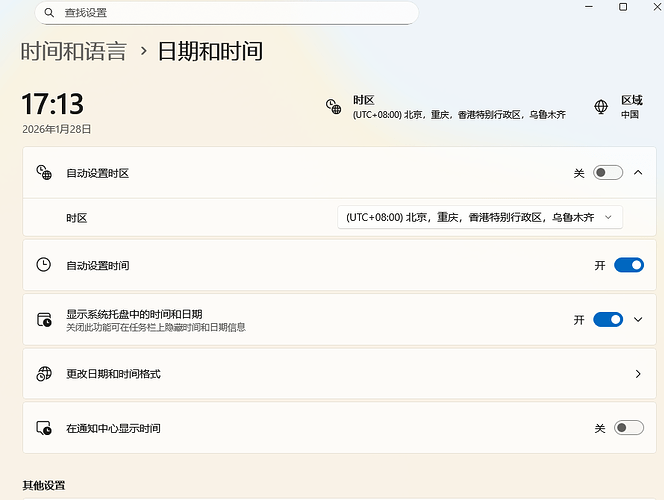Enable the 在通知中心显示时间 switch
664x500 pixels.
629,428
